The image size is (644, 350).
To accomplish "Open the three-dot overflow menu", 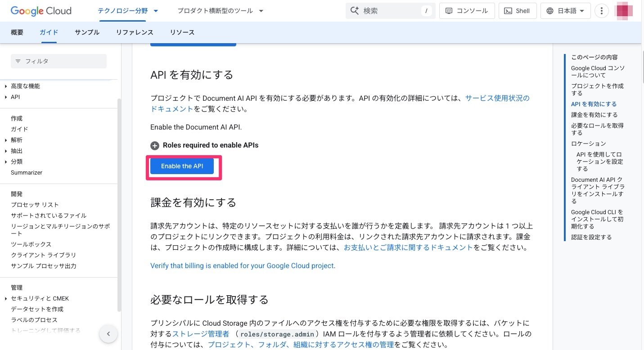I will pyautogui.click(x=601, y=10).
